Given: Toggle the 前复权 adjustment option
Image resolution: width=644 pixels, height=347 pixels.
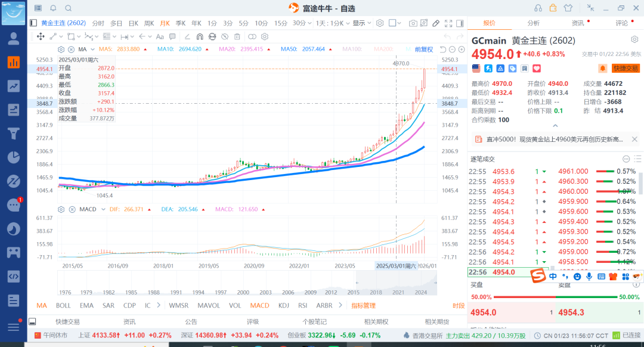Looking at the screenshot, I should (x=424, y=49).
